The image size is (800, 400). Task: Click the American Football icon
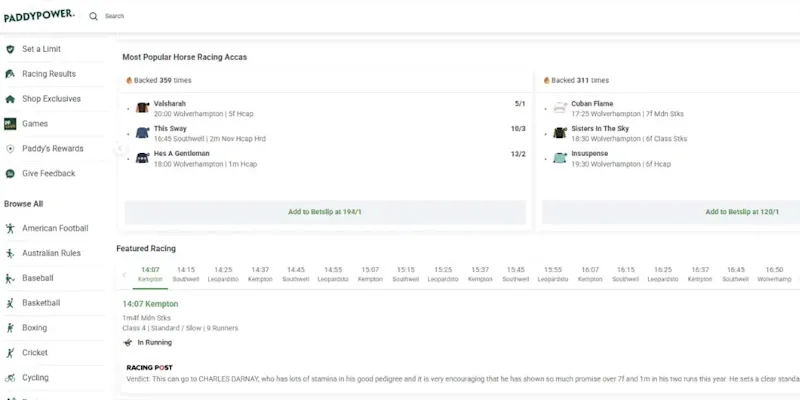(x=10, y=229)
